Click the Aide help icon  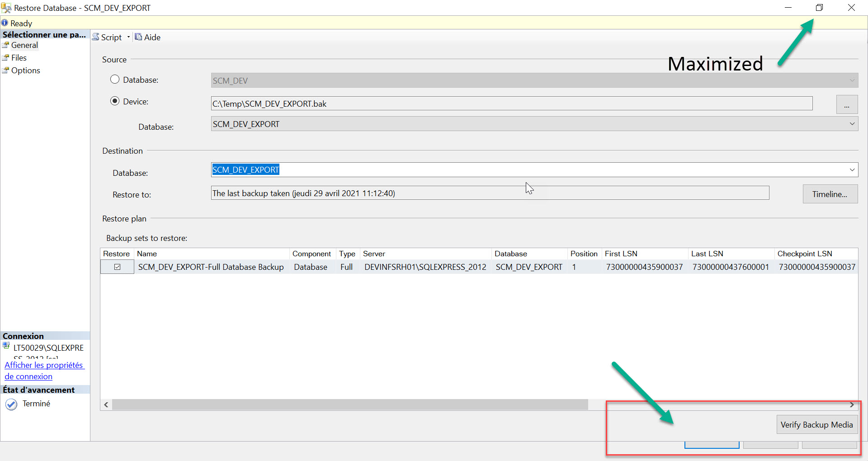coord(138,37)
